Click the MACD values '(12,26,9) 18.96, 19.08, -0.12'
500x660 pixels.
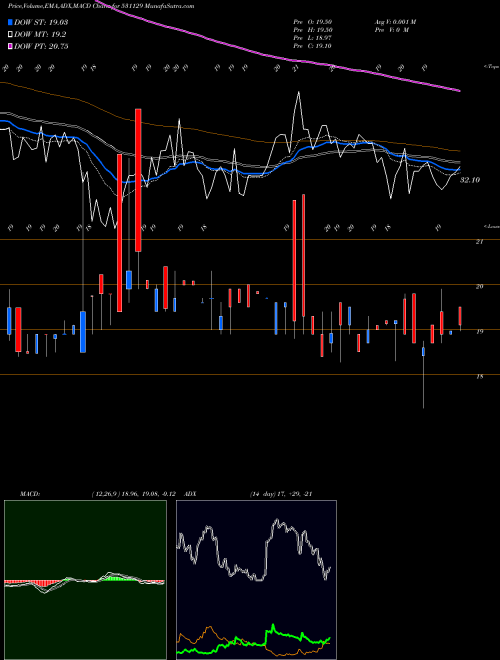point(135,494)
